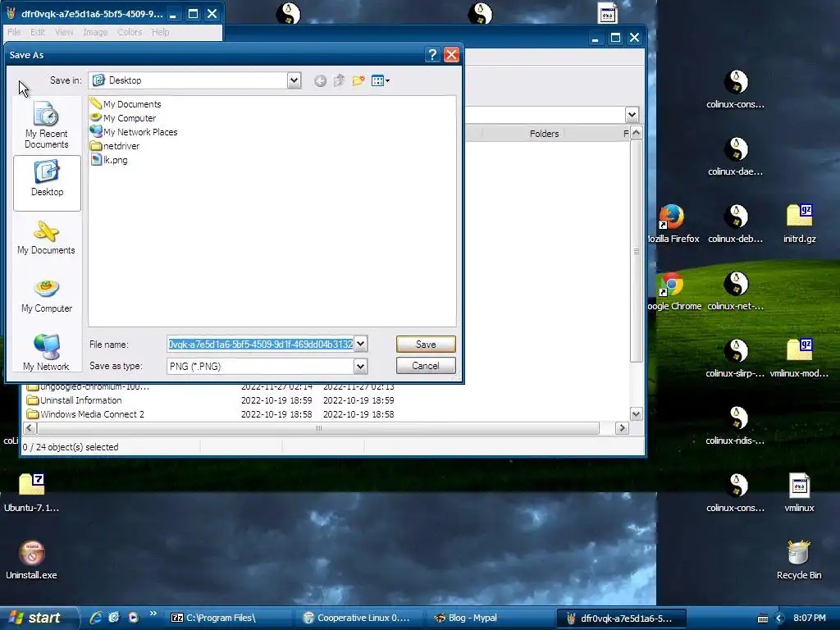This screenshot has width=840, height=630.
Task: Go up one folder level icon
Action: (x=339, y=81)
